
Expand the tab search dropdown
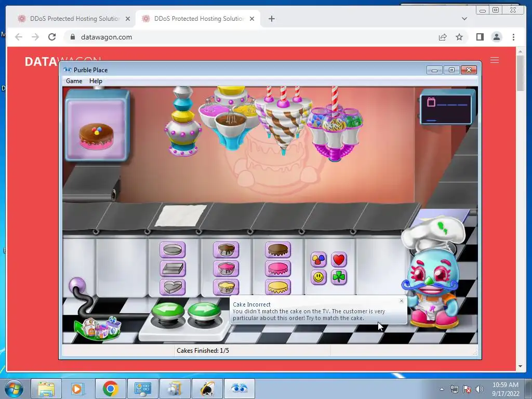[464, 19]
